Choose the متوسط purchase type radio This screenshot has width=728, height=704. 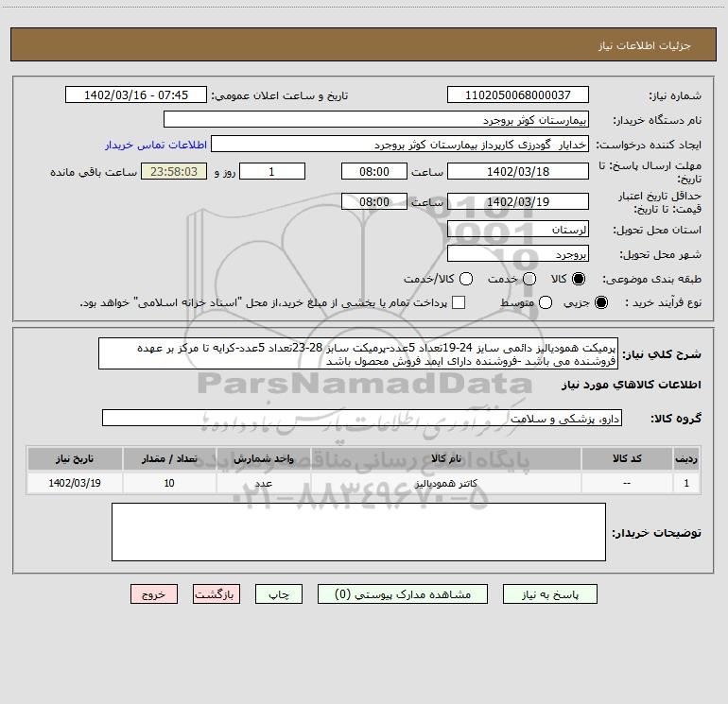tap(546, 302)
